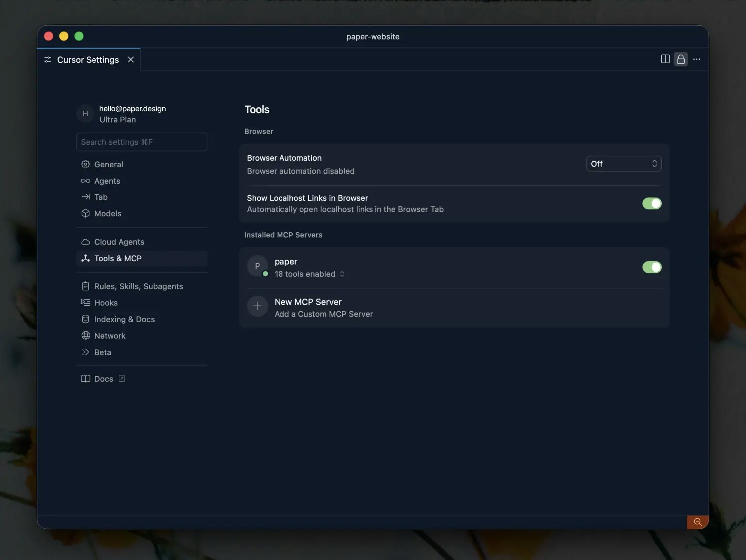Disable Show Localhost Links in Browser
The image size is (746, 560).
[x=652, y=203]
